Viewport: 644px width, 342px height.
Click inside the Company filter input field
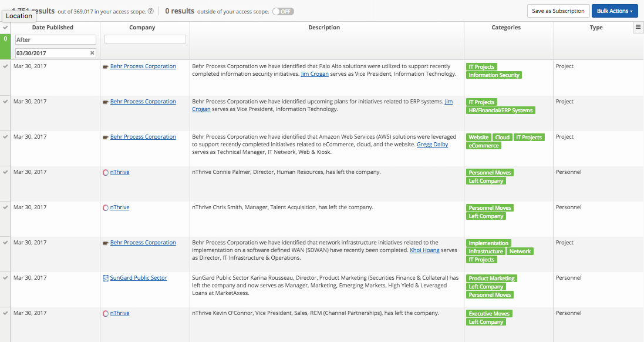(x=145, y=39)
